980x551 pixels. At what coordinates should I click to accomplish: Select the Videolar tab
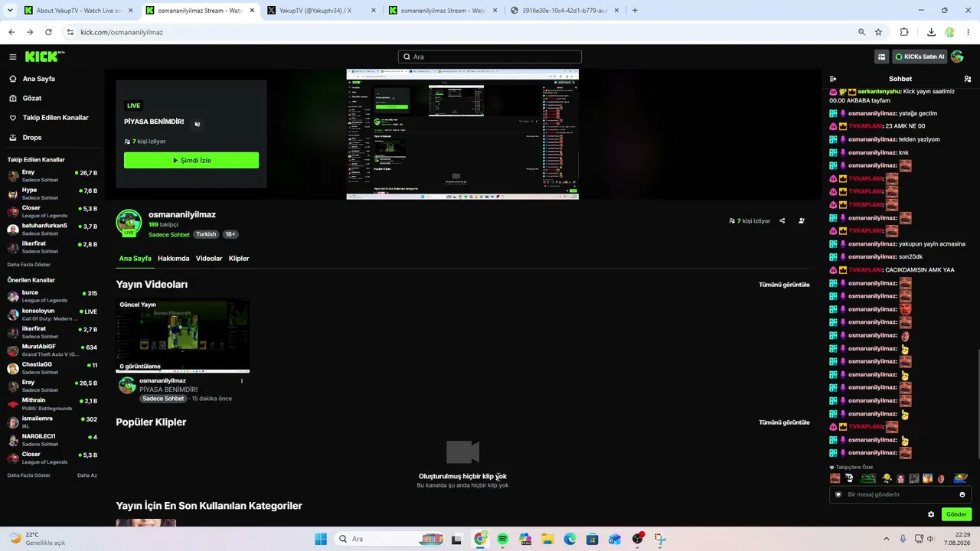click(x=209, y=259)
